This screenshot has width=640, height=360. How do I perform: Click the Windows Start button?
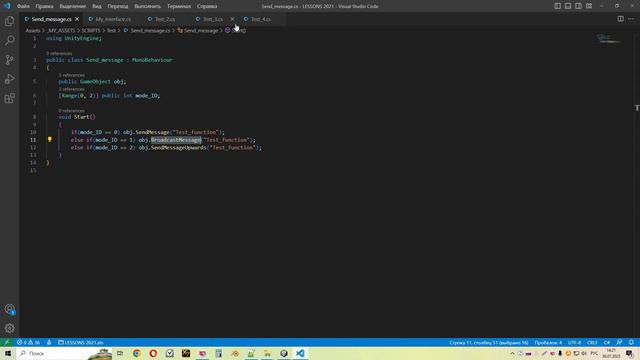coord(7,353)
